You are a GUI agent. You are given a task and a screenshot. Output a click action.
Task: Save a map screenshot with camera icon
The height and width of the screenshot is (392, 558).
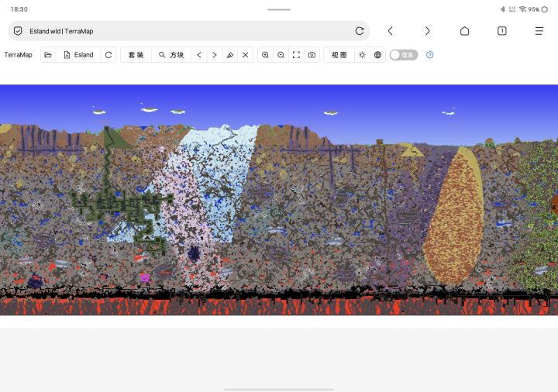[312, 55]
